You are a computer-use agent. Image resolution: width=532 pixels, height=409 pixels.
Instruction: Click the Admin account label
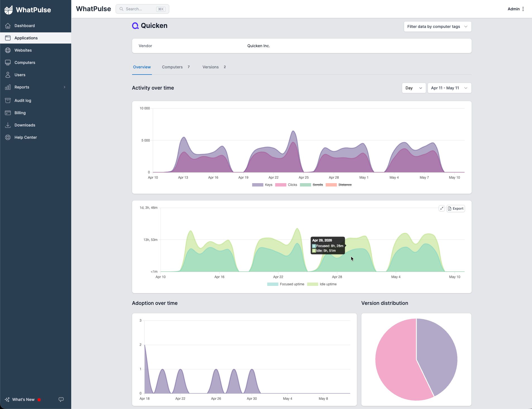(x=514, y=9)
